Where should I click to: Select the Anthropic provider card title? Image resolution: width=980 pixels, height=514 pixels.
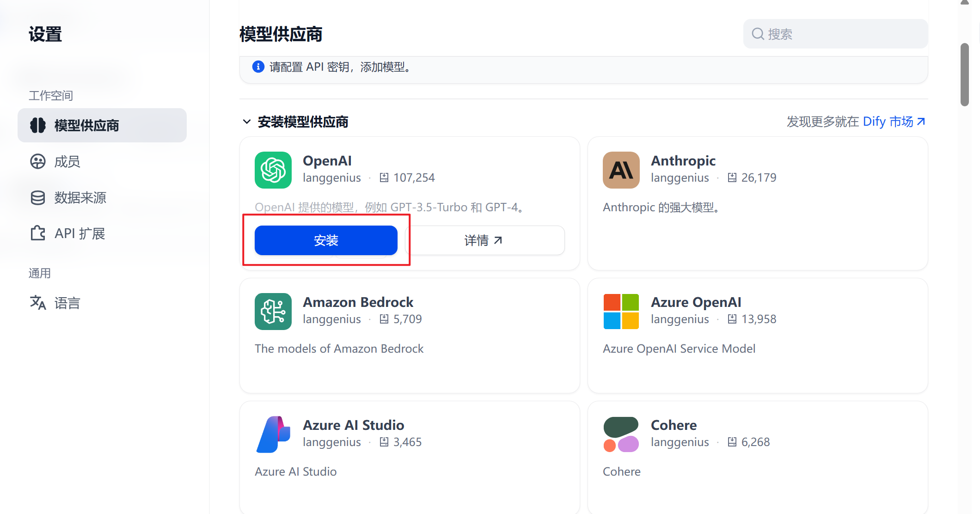683,160
